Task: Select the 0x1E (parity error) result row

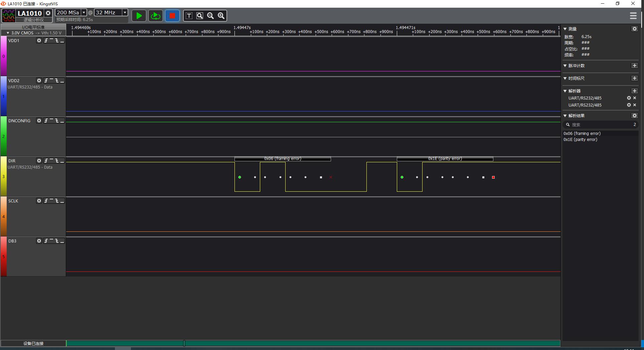Action: click(x=601, y=140)
